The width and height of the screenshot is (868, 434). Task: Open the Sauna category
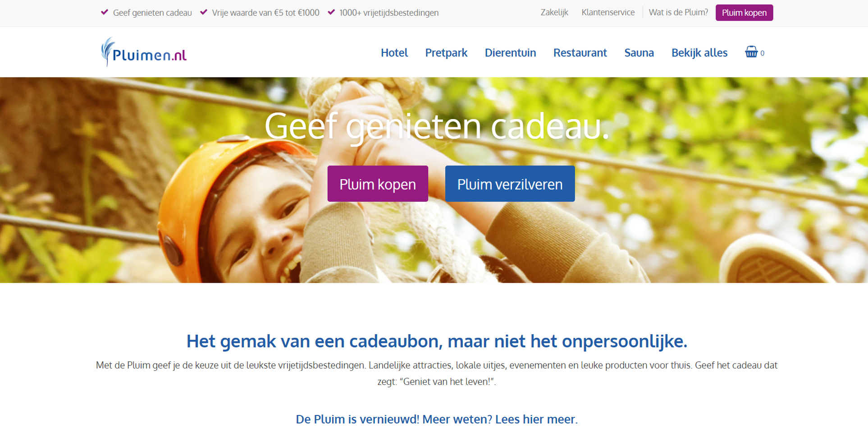click(x=639, y=53)
